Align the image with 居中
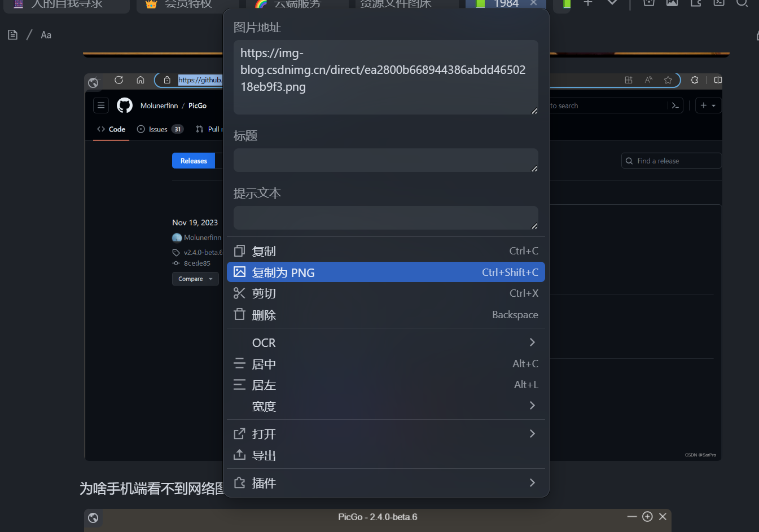Screen dimensions: 759x532 pos(385,364)
